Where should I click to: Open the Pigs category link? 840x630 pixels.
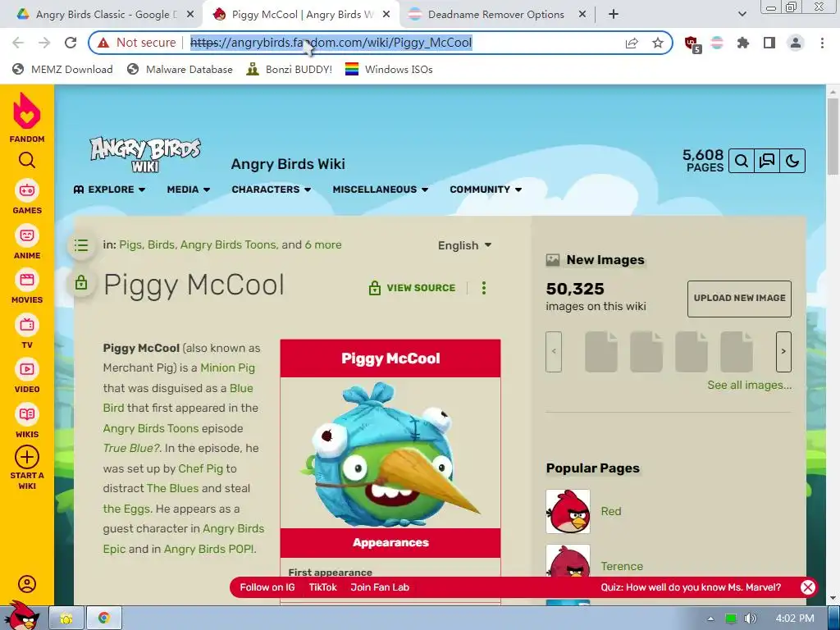click(130, 244)
